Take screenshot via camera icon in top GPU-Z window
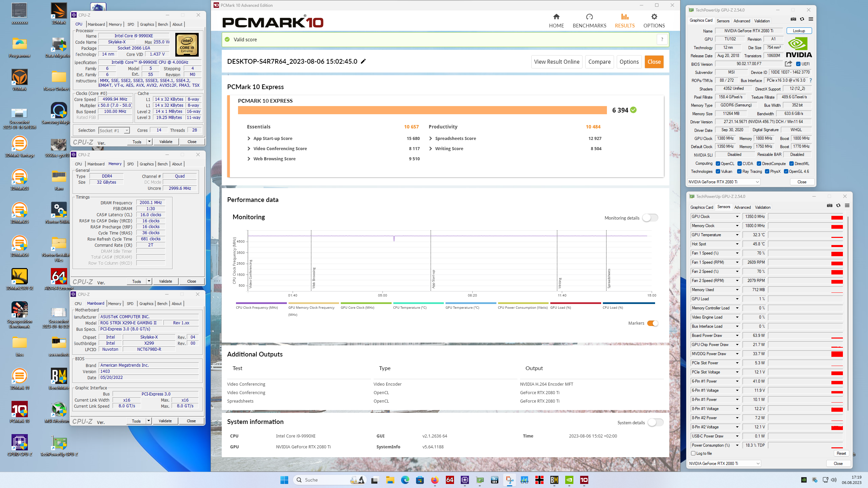 pos(793,19)
